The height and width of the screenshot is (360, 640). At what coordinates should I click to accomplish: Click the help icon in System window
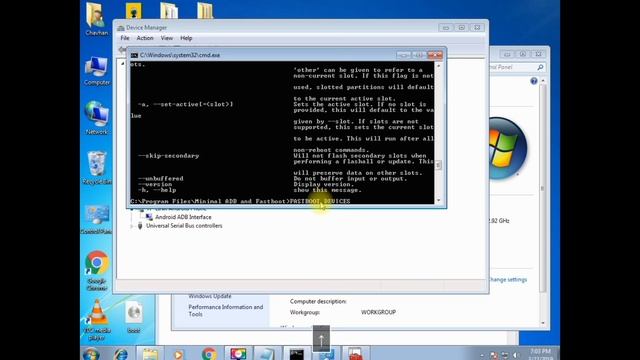[x=533, y=81]
